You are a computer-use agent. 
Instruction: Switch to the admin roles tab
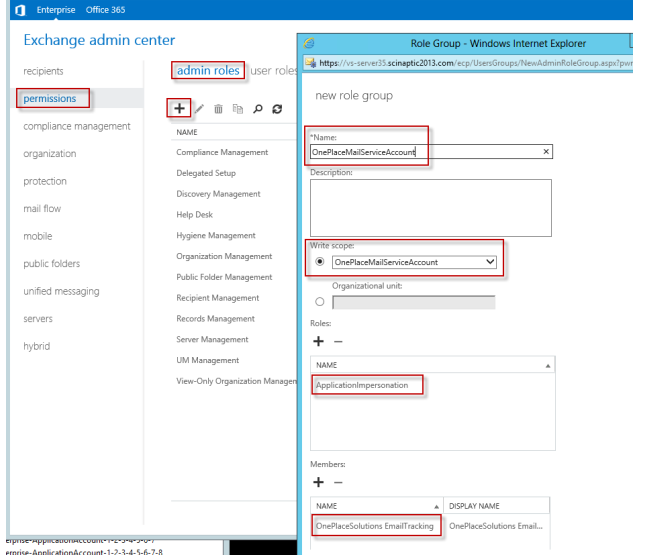tap(207, 71)
